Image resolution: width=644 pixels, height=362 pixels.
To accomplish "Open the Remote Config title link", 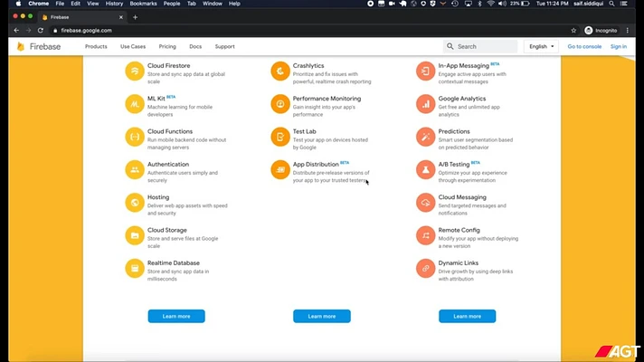I will coord(459,230).
